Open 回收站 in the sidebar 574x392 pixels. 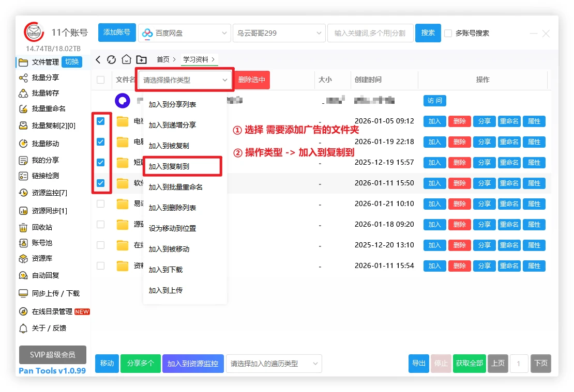(x=41, y=227)
